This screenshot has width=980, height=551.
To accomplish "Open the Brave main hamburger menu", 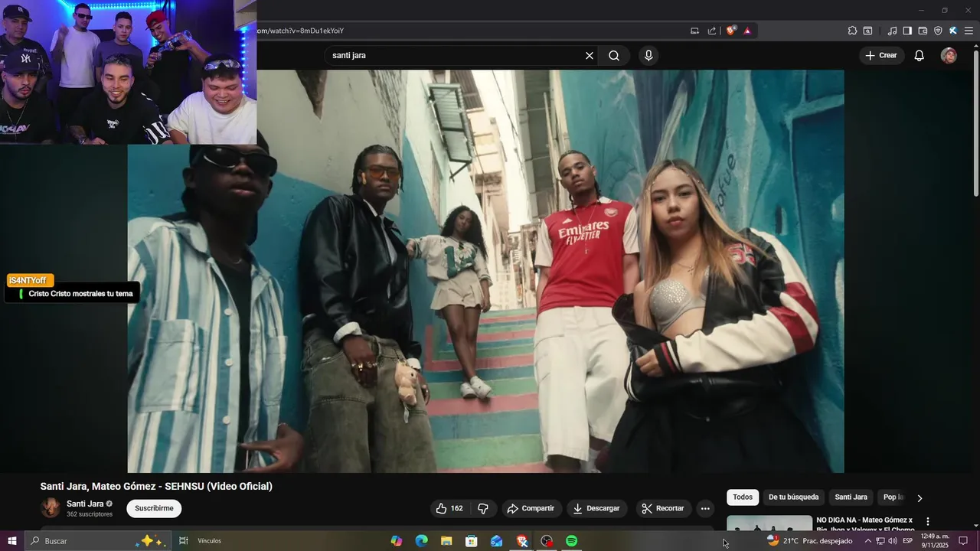I will [969, 31].
